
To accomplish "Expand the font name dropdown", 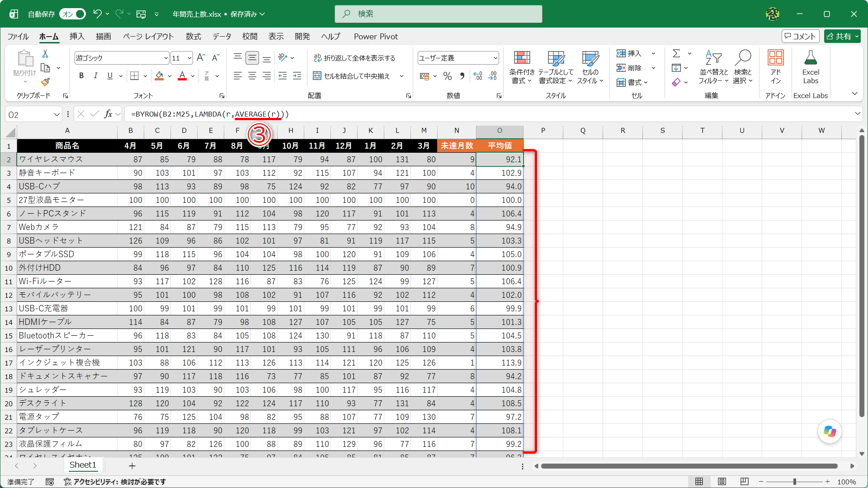I will pos(165,58).
